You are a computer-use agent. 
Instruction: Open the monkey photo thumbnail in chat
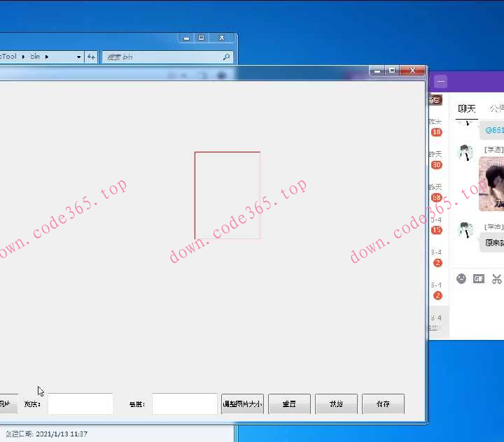point(491,184)
